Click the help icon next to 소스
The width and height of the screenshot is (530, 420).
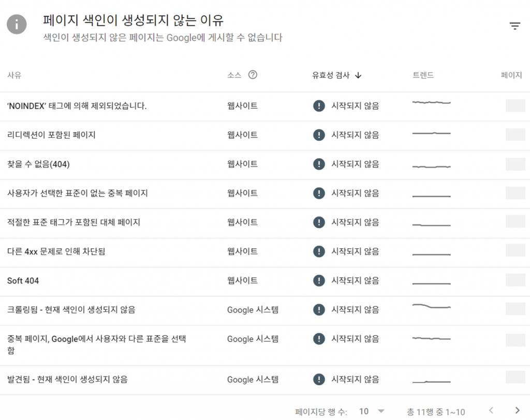click(x=253, y=74)
